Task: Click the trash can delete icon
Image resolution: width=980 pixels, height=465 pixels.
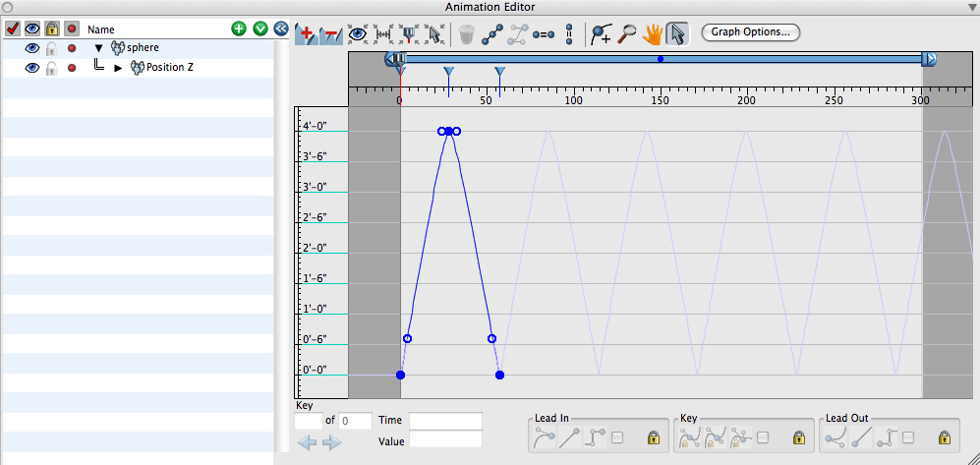Action: (x=466, y=34)
